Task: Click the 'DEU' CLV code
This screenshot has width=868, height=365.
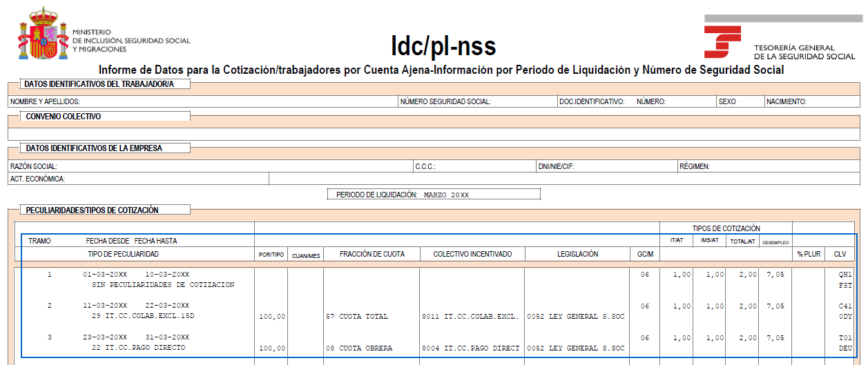Action: point(845,348)
